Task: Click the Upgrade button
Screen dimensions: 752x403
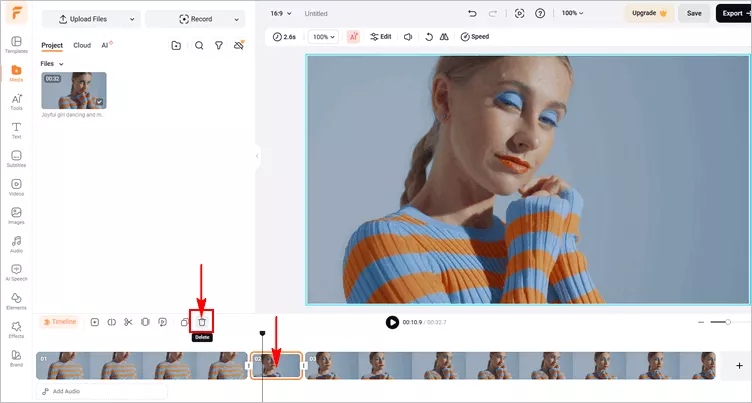Action: pyautogui.click(x=649, y=13)
